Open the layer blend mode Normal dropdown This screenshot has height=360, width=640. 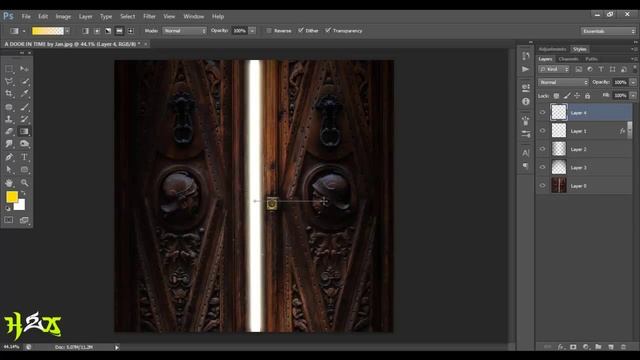tap(563, 82)
